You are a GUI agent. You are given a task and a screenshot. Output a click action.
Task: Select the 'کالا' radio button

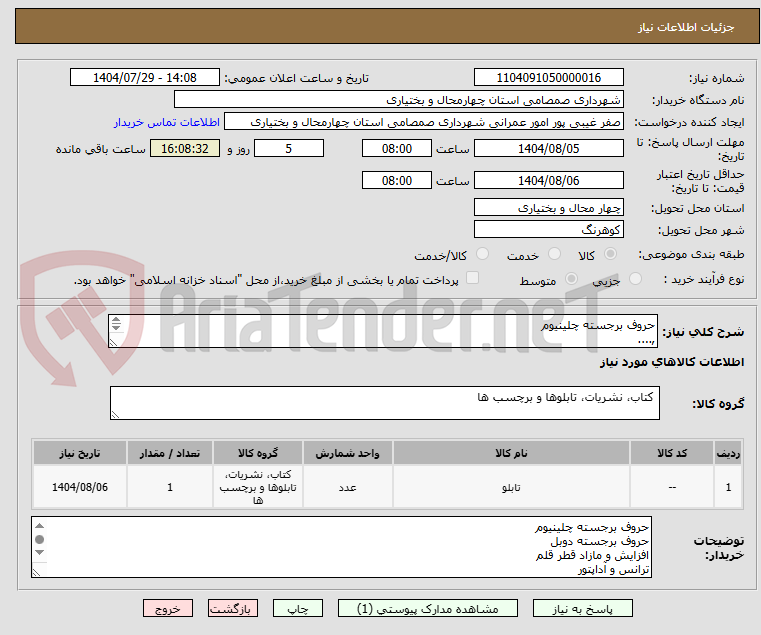611,254
